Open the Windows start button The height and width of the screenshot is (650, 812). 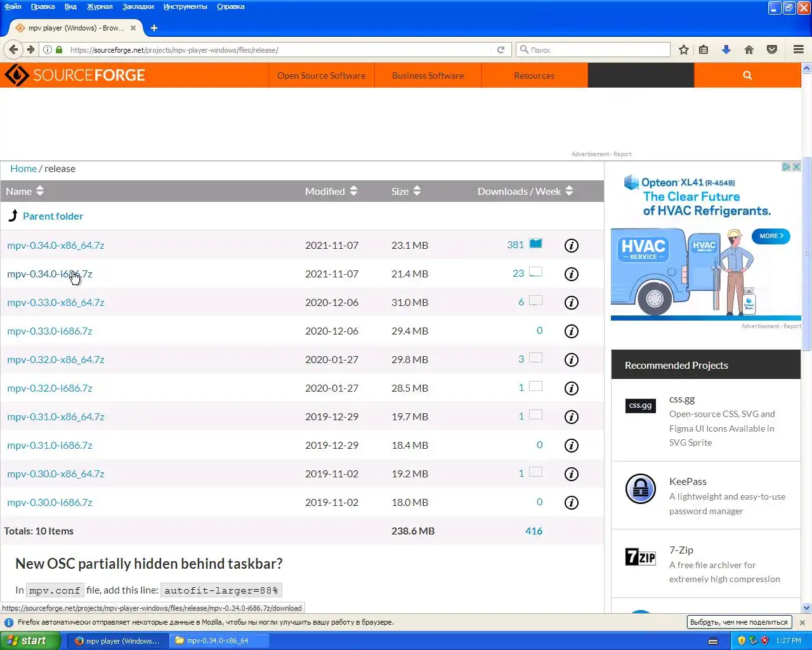(30, 640)
